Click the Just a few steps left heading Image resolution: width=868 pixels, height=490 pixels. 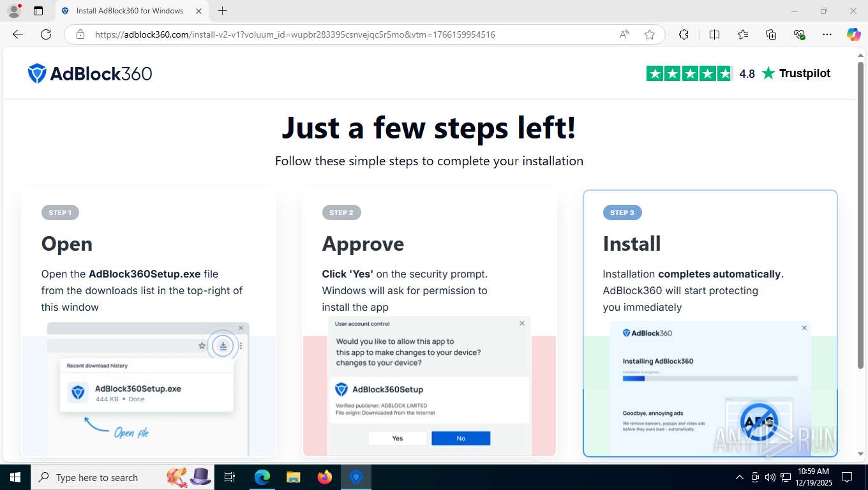point(429,127)
